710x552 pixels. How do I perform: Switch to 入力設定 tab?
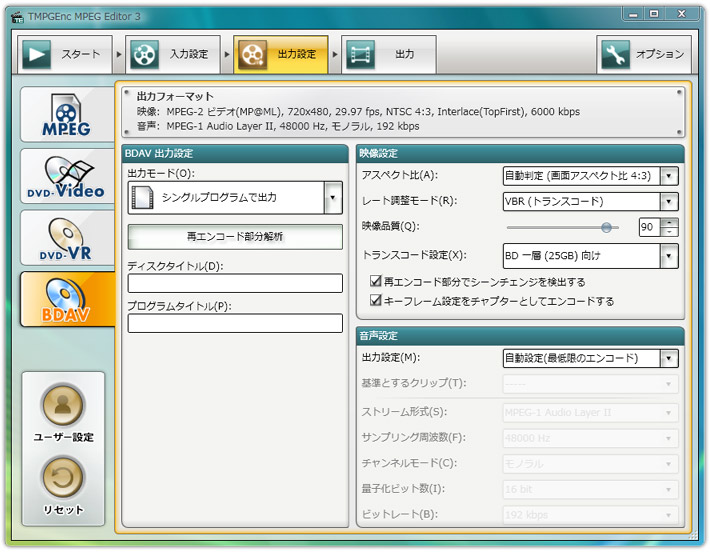(x=173, y=54)
